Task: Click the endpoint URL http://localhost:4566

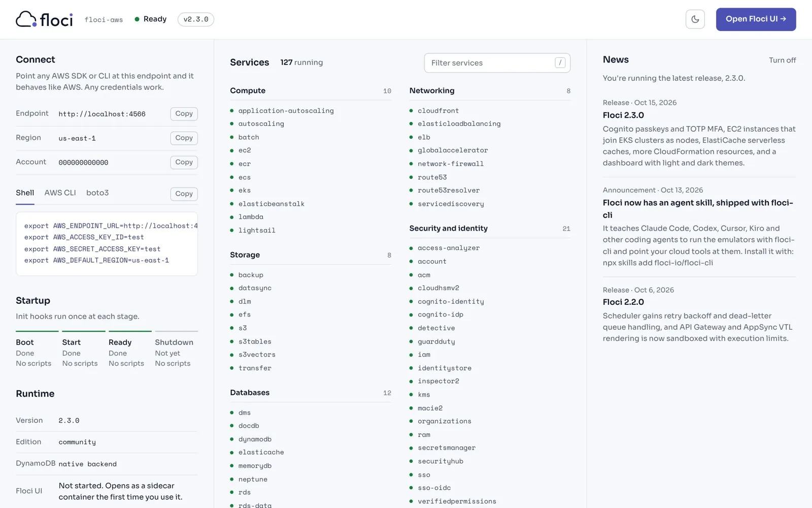Action: click(x=102, y=114)
